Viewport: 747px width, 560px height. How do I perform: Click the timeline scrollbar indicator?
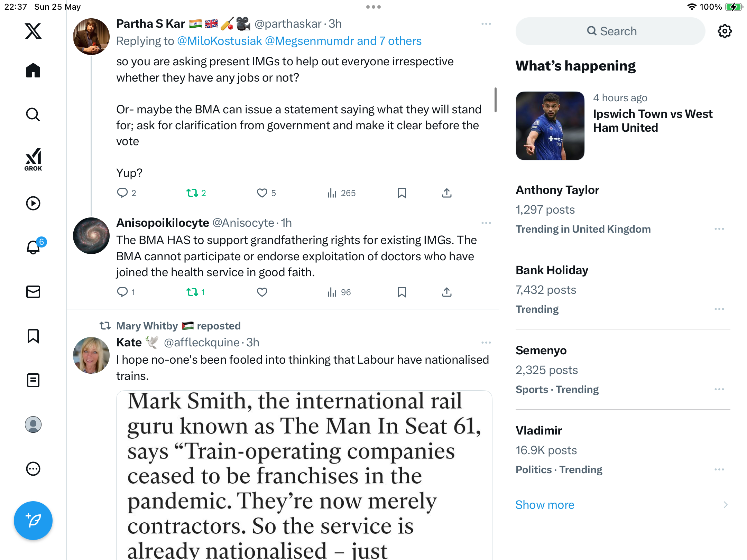(x=495, y=100)
